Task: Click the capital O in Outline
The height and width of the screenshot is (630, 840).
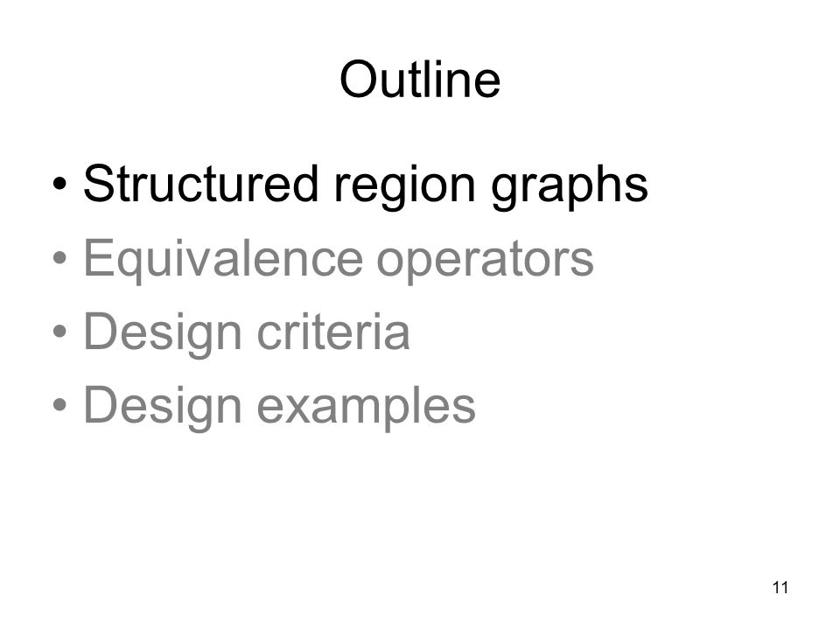Action: coord(357,80)
